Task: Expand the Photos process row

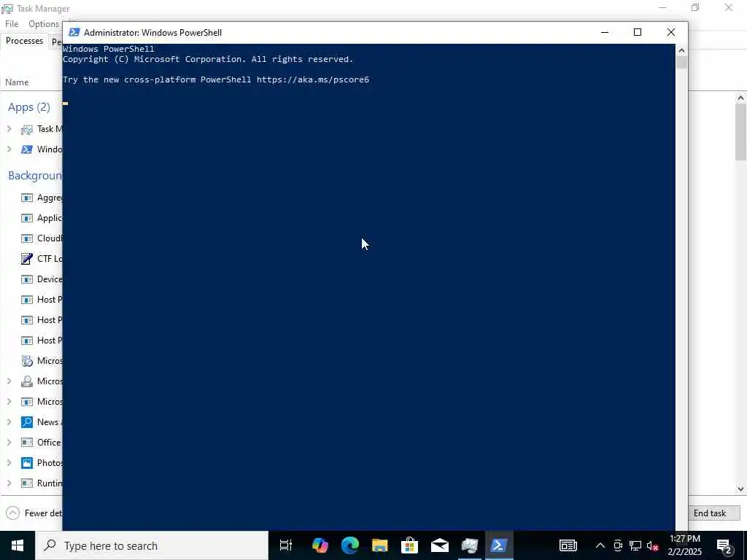Action: pos(9,463)
